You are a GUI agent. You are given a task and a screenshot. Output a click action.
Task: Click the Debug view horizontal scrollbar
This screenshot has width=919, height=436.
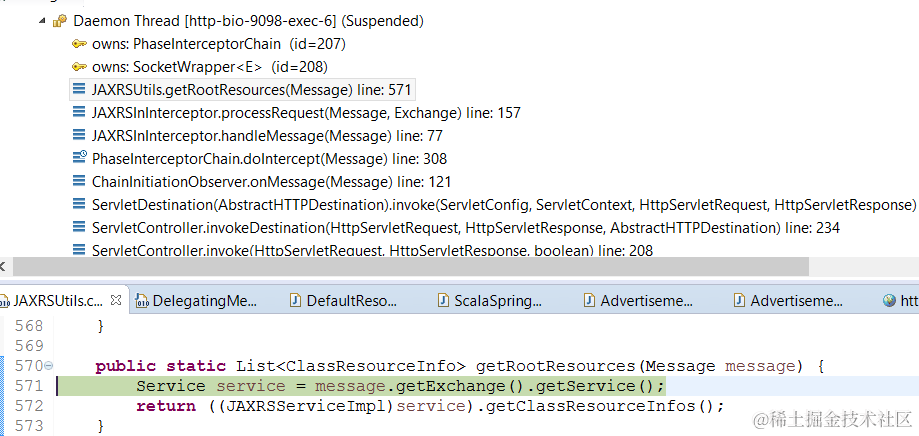coord(410,267)
